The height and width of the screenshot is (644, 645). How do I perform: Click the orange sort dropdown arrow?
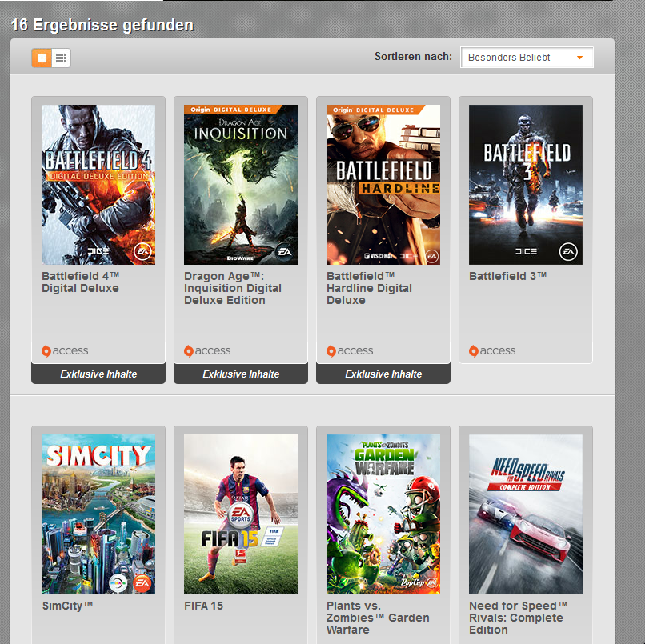[579, 58]
